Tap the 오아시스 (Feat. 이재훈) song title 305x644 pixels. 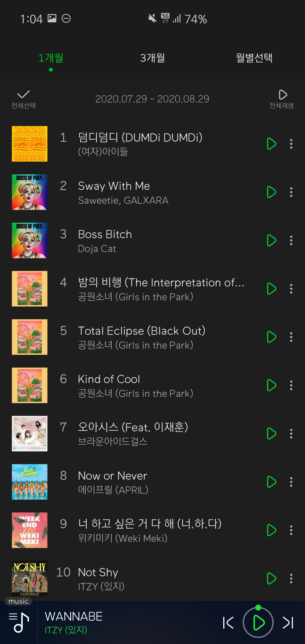(133, 427)
